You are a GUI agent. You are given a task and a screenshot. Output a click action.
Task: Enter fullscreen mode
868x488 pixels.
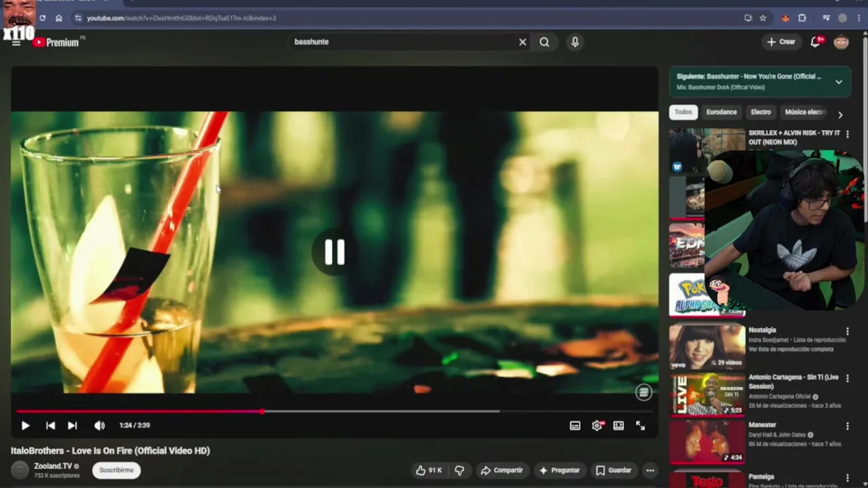click(x=640, y=426)
